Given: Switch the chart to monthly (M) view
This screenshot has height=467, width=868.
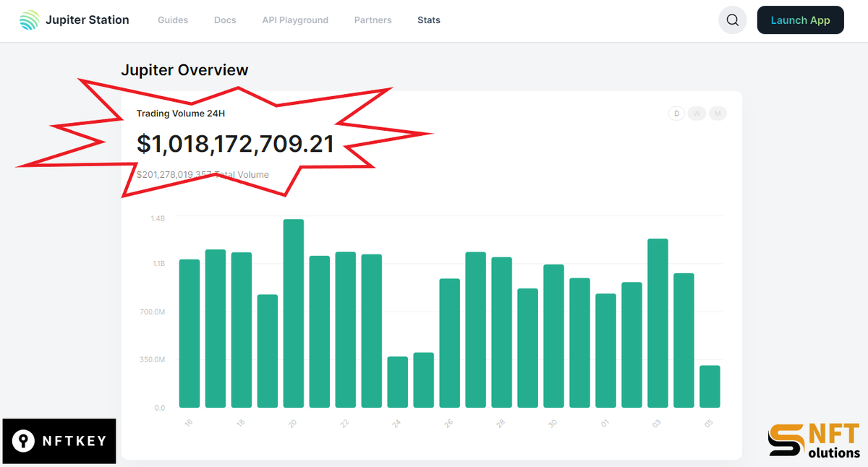Looking at the screenshot, I should point(718,113).
